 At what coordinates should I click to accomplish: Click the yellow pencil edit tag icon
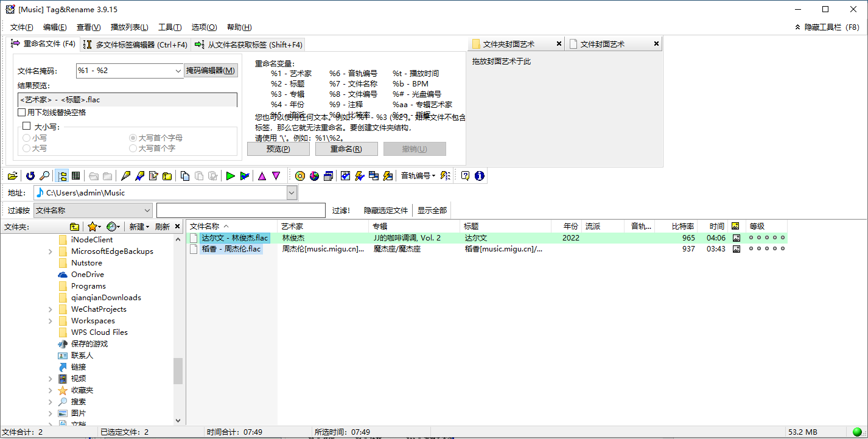[126, 176]
